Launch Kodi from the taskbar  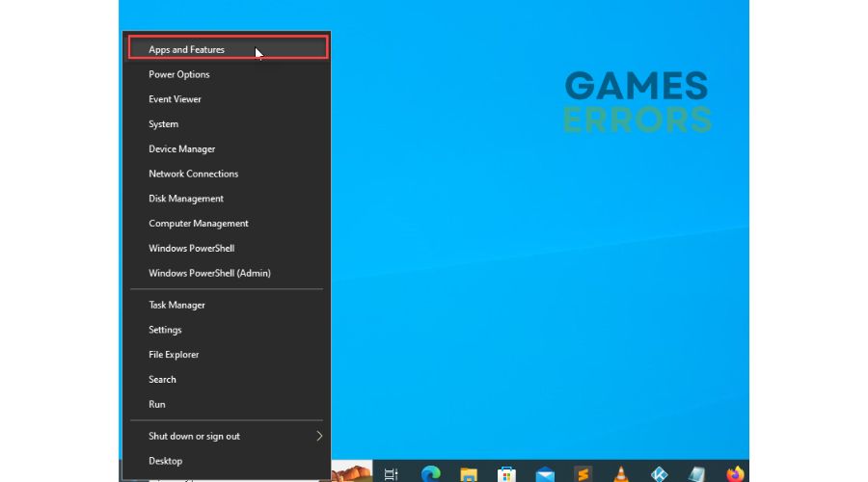click(659, 474)
